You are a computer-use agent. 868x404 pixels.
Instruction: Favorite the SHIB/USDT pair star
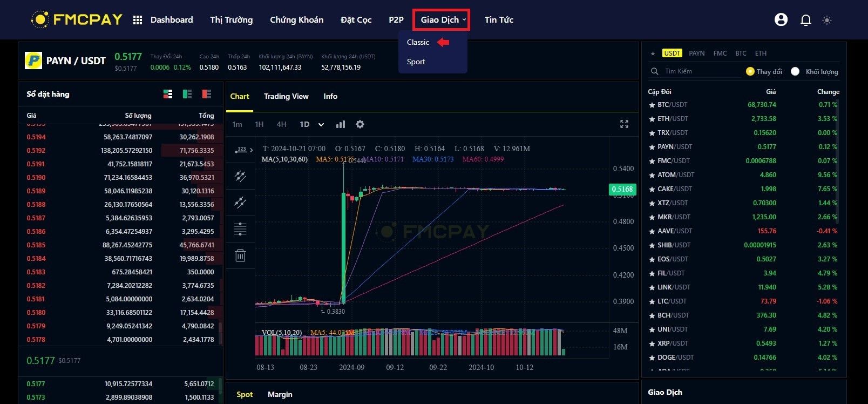point(652,245)
